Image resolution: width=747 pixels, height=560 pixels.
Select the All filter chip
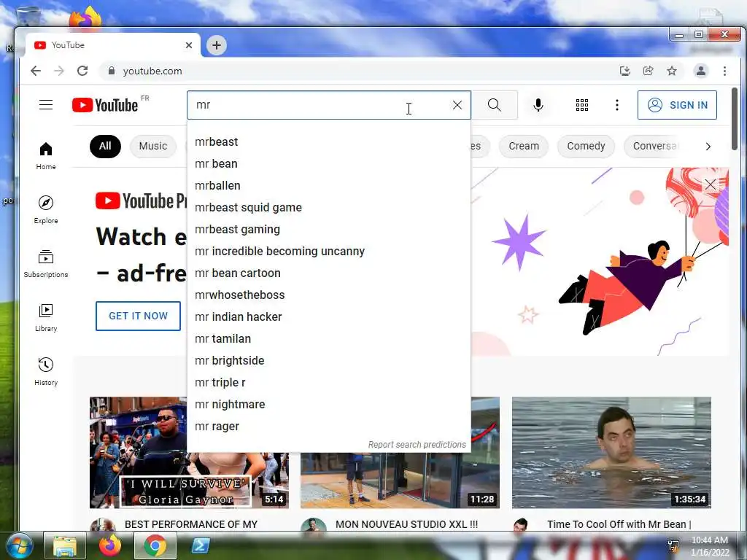tap(105, 146)
